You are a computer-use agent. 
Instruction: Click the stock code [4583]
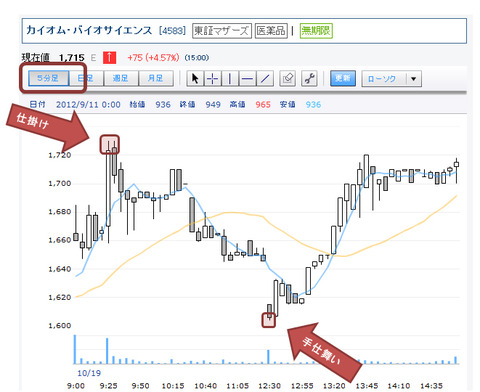(x=172, y=31)
